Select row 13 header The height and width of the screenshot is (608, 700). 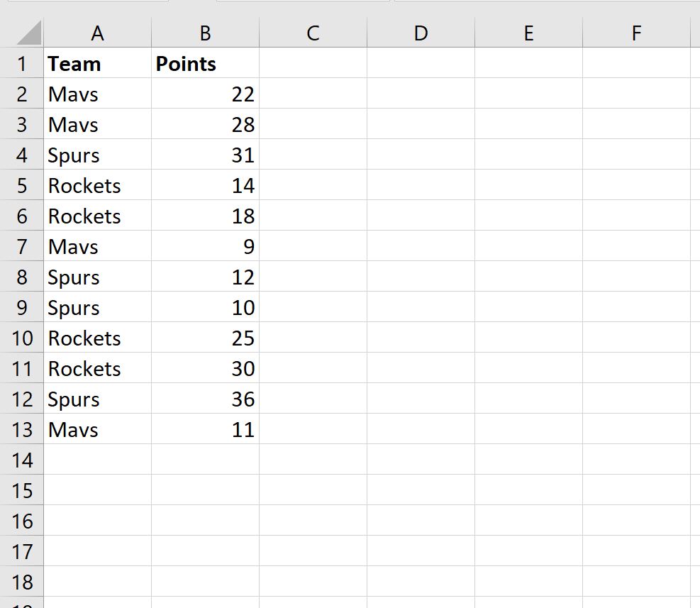click(22, 429)
